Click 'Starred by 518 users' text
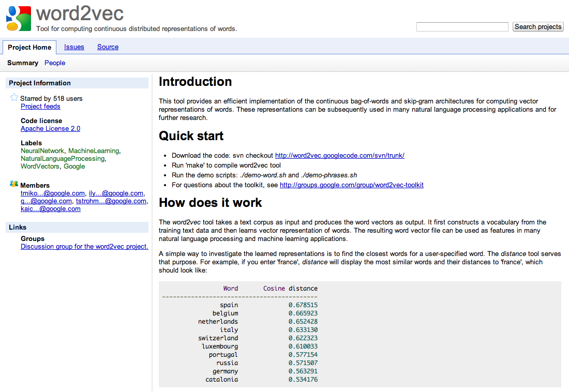This screenshot has height=392, width=569. click(x=51, y=98)
